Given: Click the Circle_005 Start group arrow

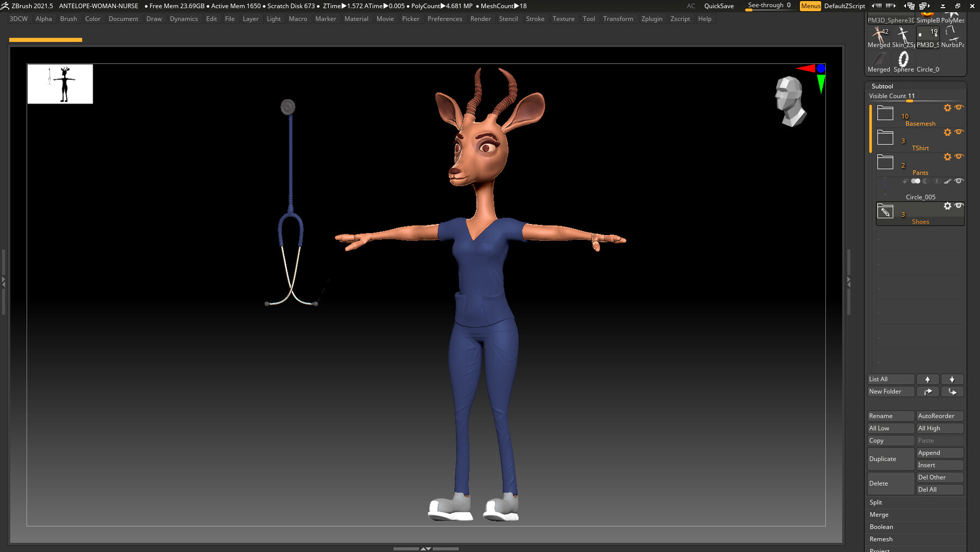Looking at the screenshot, I should (905, 181).
